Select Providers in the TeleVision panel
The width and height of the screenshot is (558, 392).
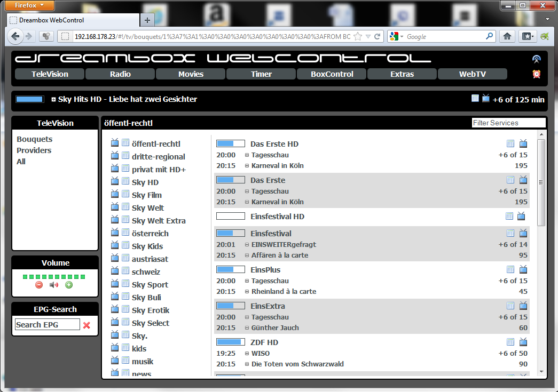pyautogui.click(x=34, y=150)
